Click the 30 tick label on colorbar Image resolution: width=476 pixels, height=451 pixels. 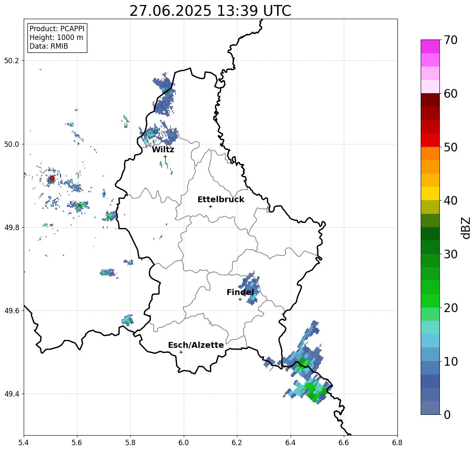click(x=451, y=254)
